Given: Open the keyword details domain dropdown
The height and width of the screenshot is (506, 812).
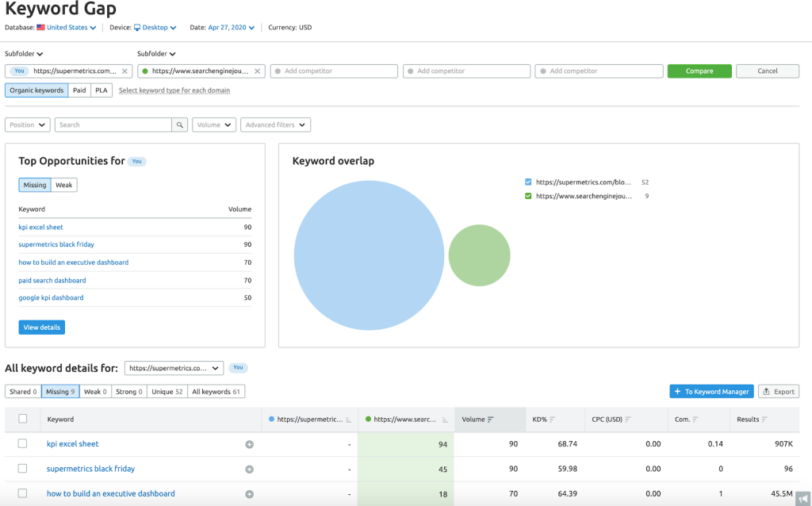Looking at the screenshot, I should tap(174, 368).
